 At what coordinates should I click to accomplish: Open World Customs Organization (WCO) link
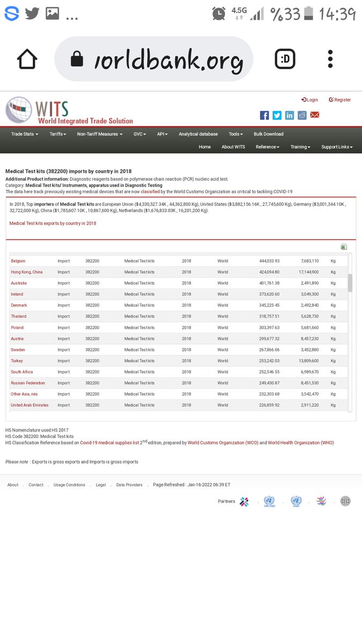tap(223, 443)
